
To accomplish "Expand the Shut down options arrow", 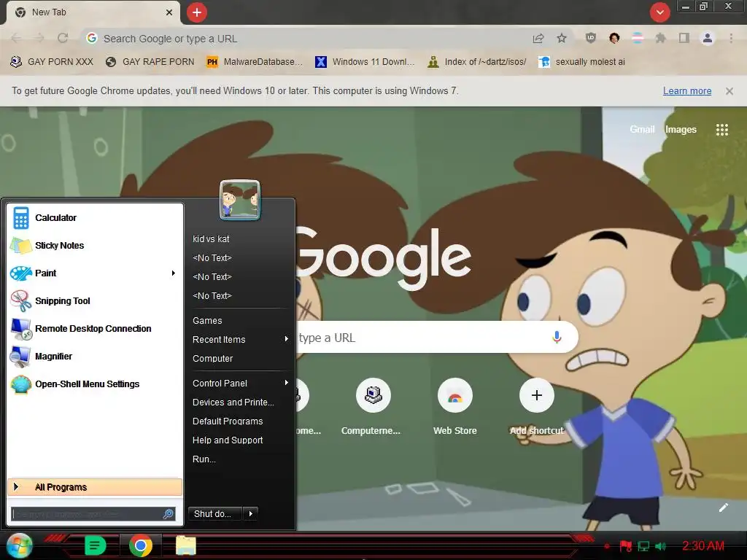I will coord(251,514).
